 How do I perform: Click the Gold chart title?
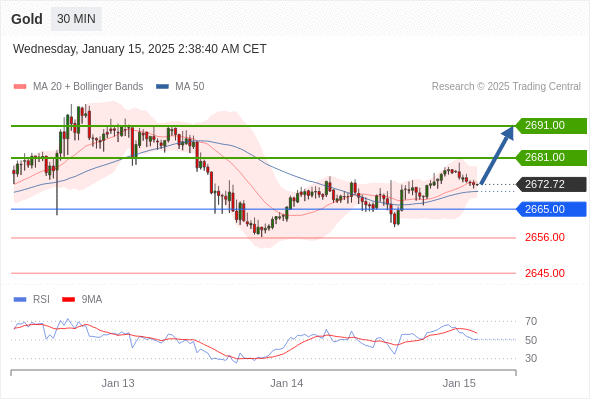(27, 19)
